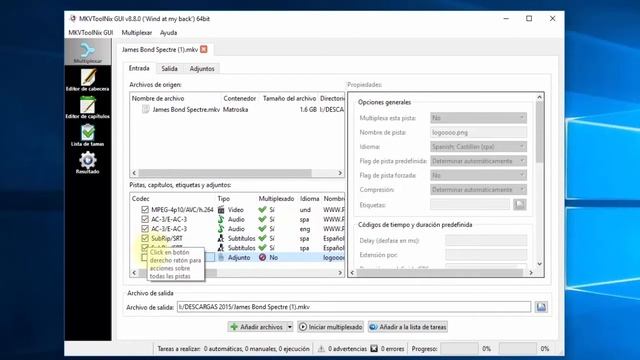Click the Video type film icon
This screenshot has width=640, height=360.
[x=221, y=210]
